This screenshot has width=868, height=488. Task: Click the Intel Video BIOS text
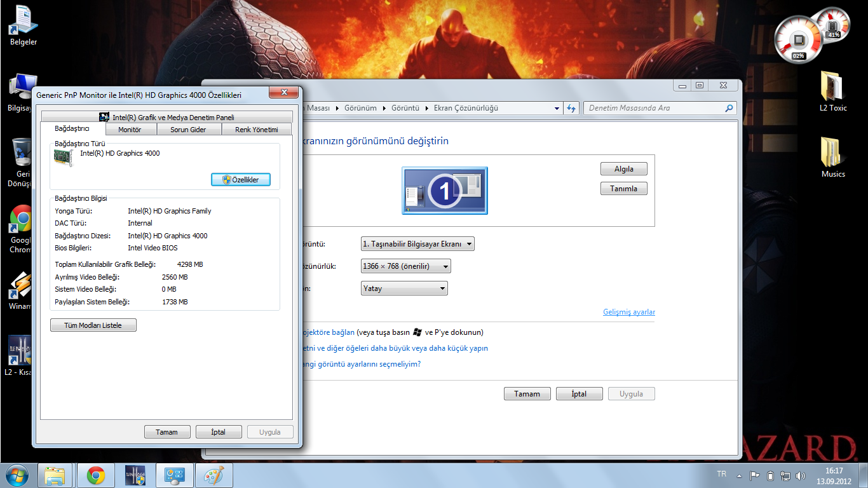[153, 248]
